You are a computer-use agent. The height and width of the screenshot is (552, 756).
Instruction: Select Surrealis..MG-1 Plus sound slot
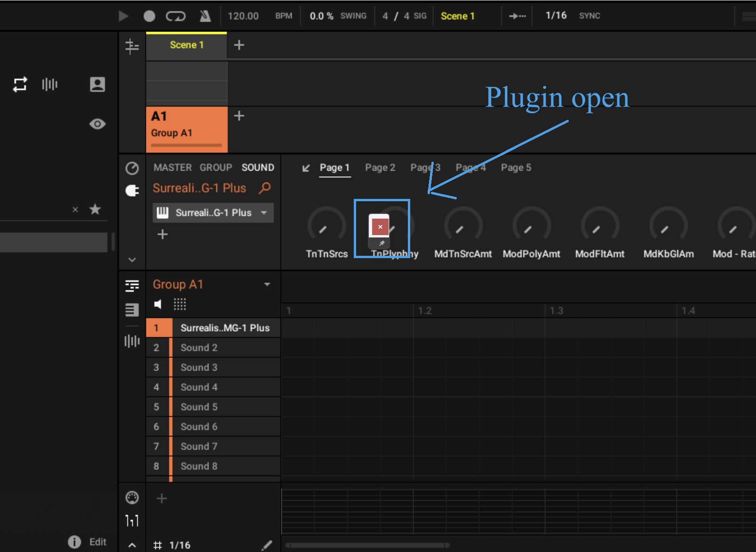coord(213,328)
